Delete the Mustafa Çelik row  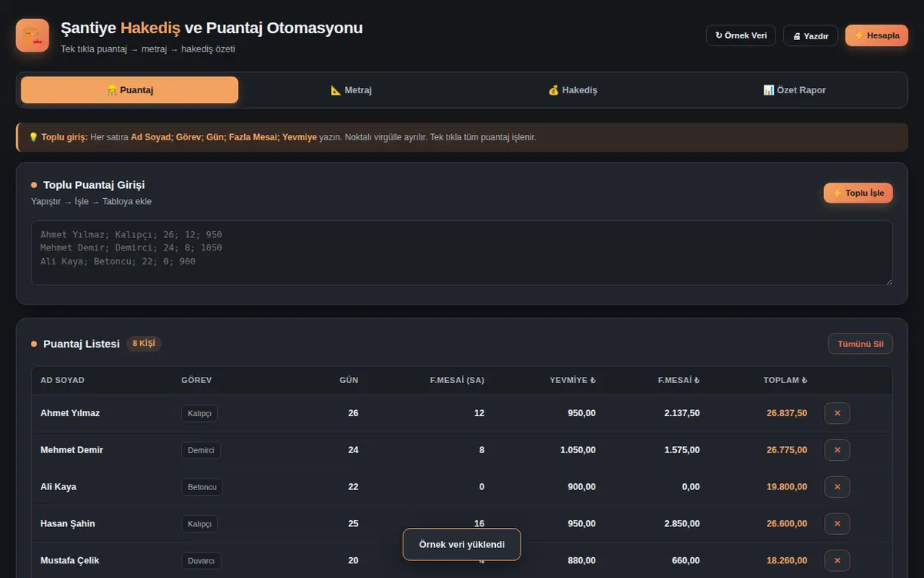coord(837,560)
